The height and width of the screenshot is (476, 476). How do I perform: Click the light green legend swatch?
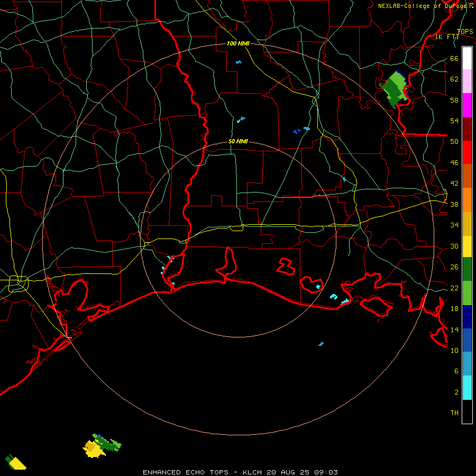467,293
